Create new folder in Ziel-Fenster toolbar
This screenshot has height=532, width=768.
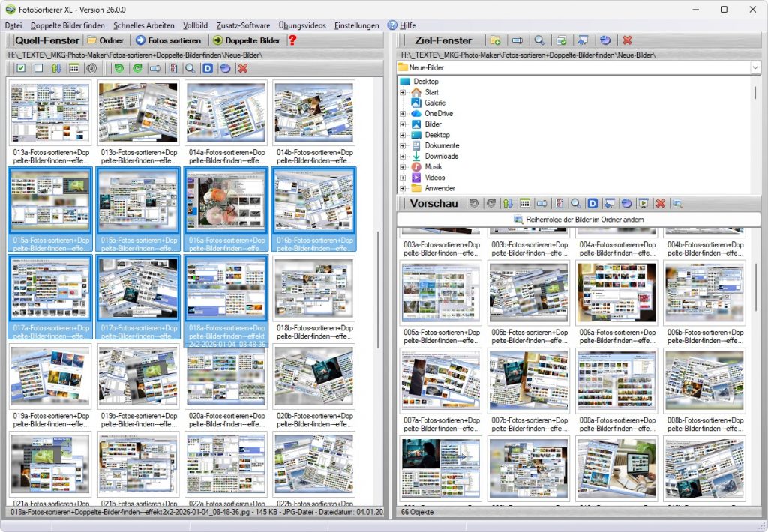[x=495, y=40]
